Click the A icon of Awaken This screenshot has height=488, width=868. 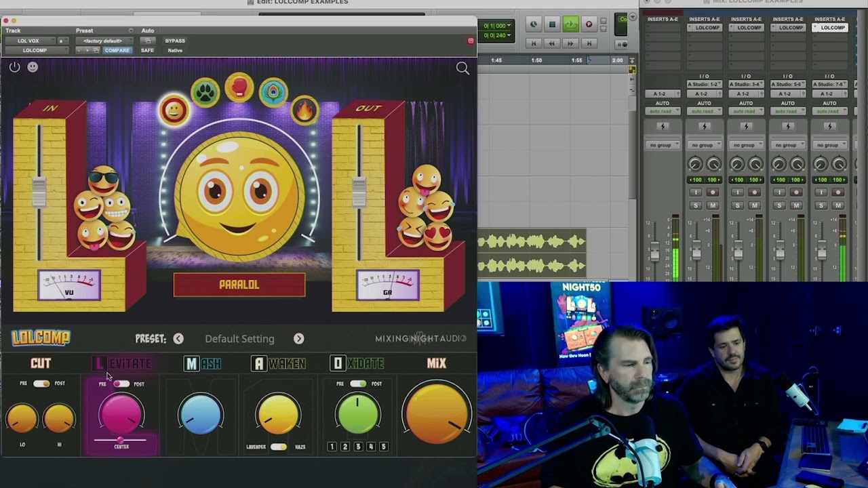259,363
